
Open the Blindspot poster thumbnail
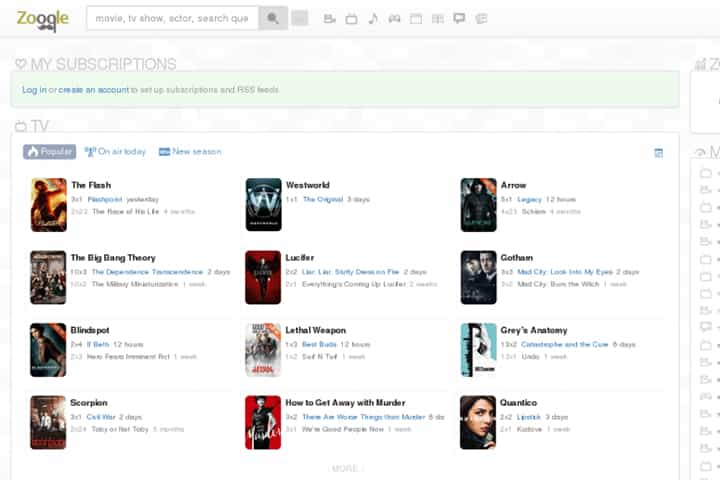click(x=48, y=350)
